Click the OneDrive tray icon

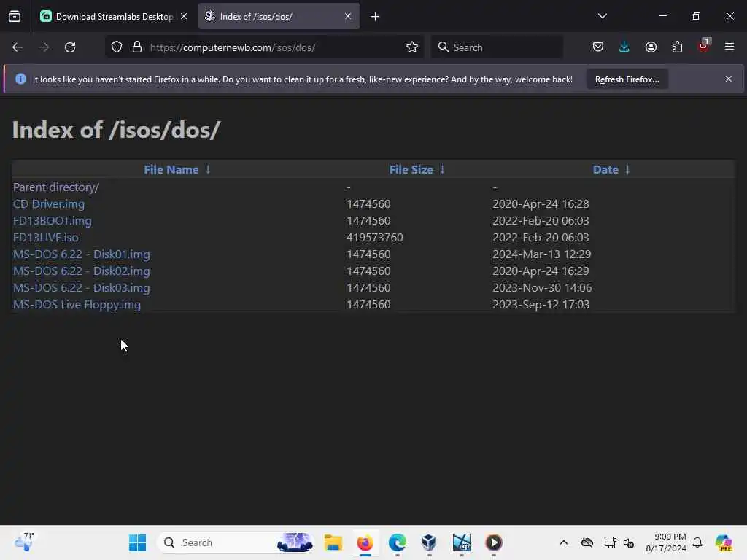(587, 542)
